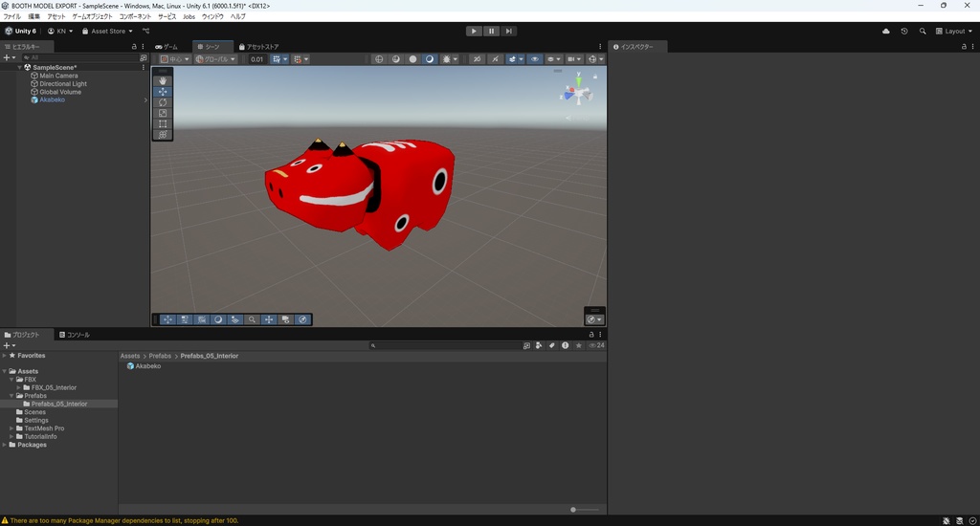
Task: Open global search magnifier in top bar
Action: click(x=923, y=31)
